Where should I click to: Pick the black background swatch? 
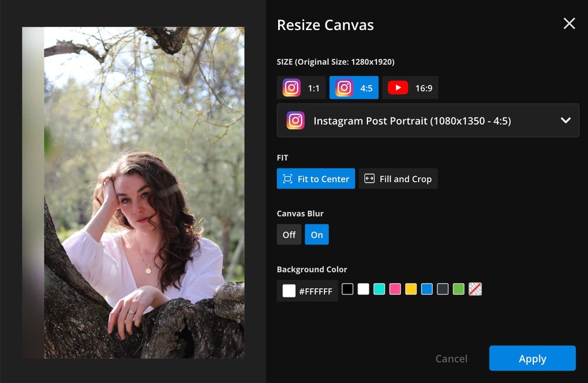[348, 289]
